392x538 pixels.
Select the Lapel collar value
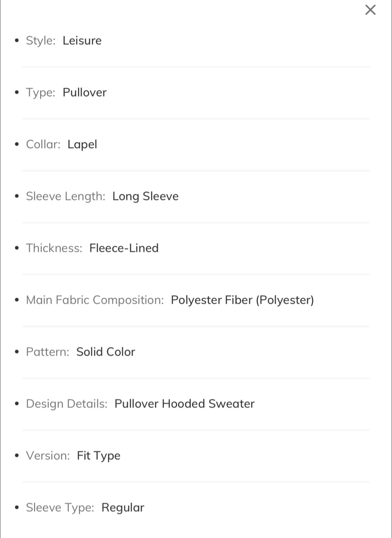click(x=82, y=144)
